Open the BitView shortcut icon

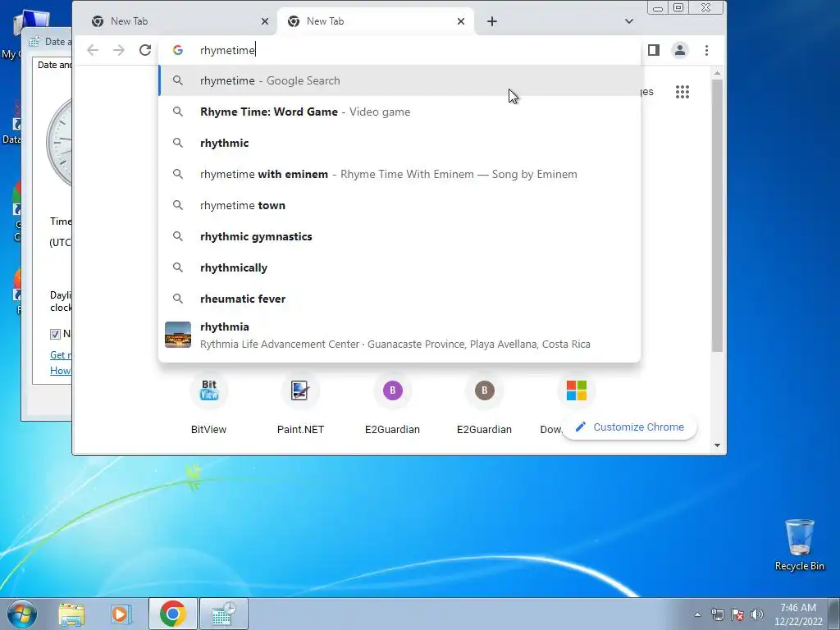click(209, 390)
